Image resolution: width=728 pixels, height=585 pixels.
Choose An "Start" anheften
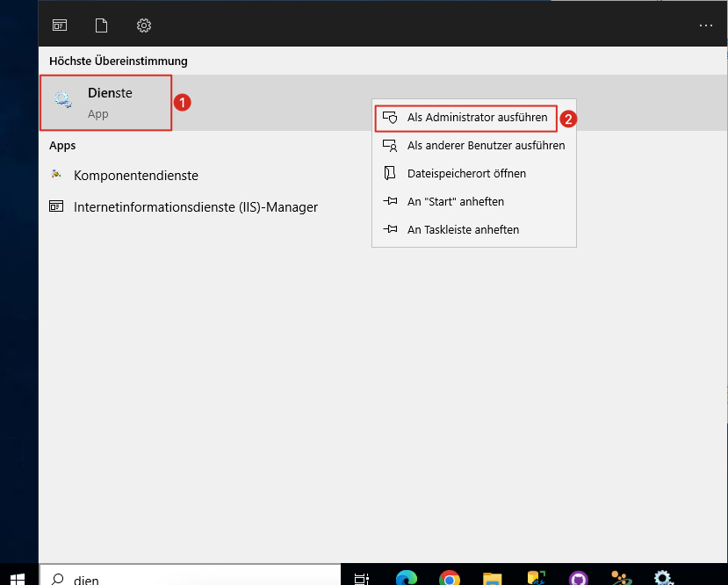click(474, 201)
